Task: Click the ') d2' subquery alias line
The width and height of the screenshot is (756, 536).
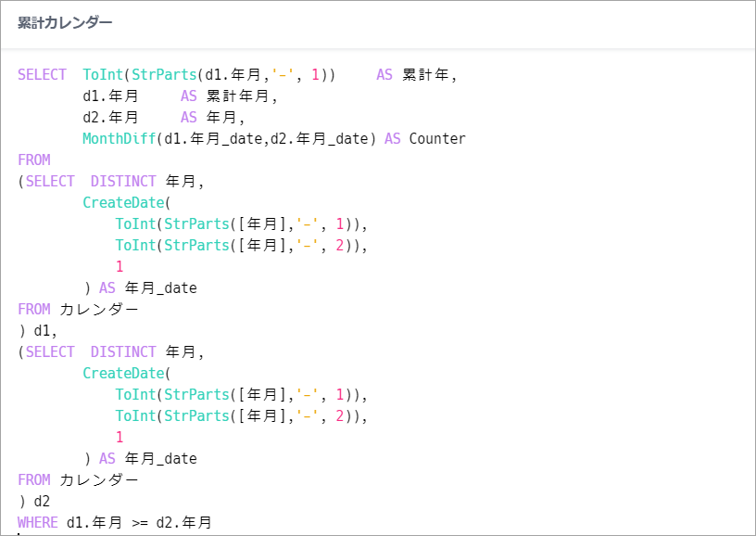Action: pos(33,502)
